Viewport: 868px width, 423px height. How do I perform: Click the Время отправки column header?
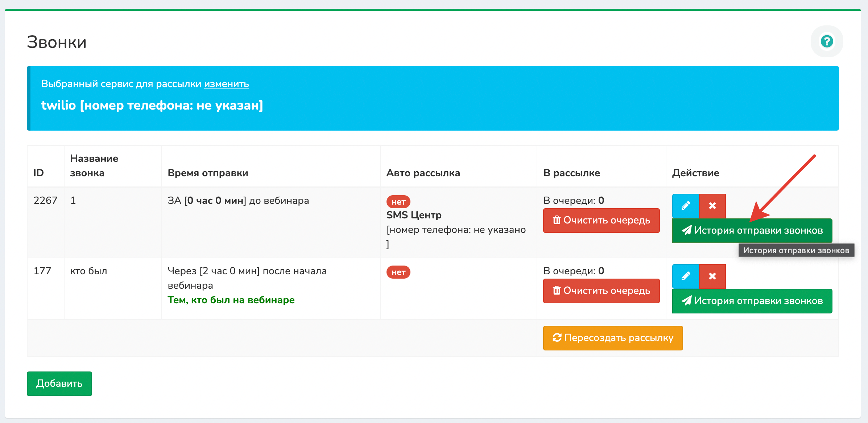point(208,173)
